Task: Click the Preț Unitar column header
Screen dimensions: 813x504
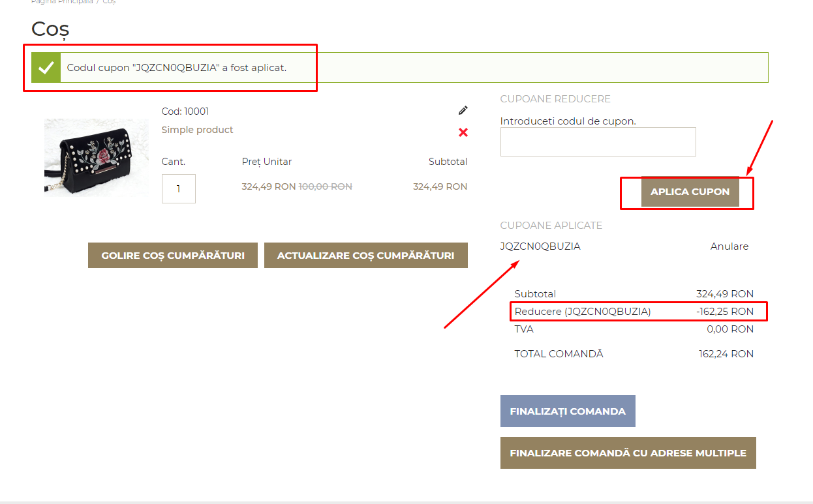Action: coord(267,162)
